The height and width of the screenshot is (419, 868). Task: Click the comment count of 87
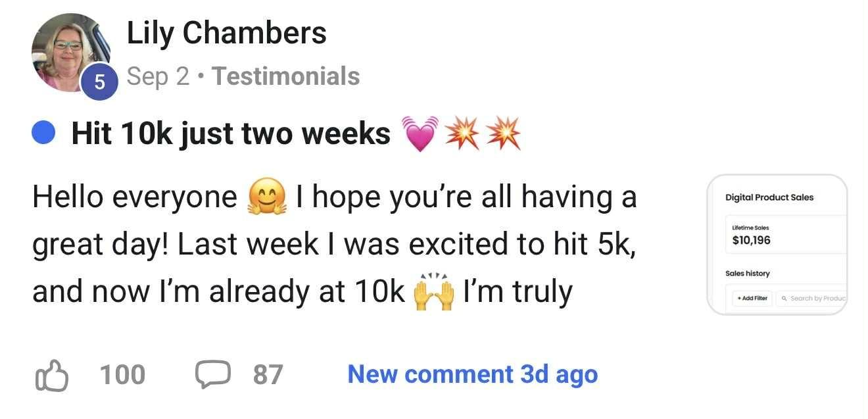[268, 375]
